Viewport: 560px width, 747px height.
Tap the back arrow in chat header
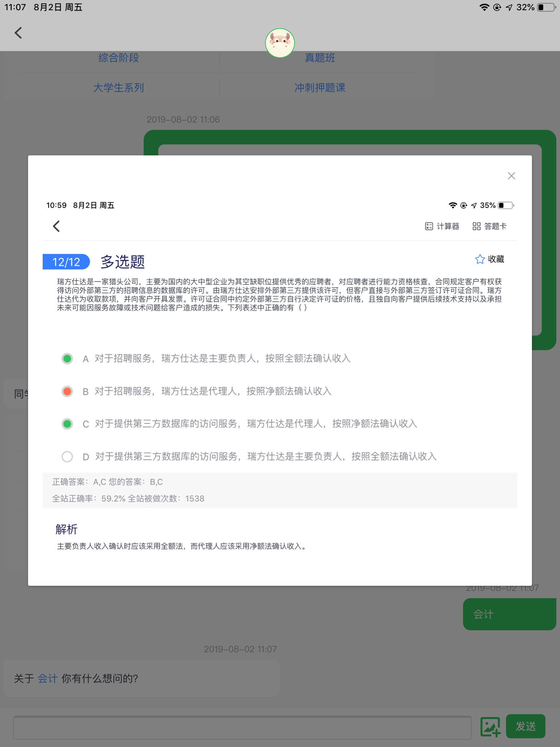pyautogui.click(x=18, y=33)
